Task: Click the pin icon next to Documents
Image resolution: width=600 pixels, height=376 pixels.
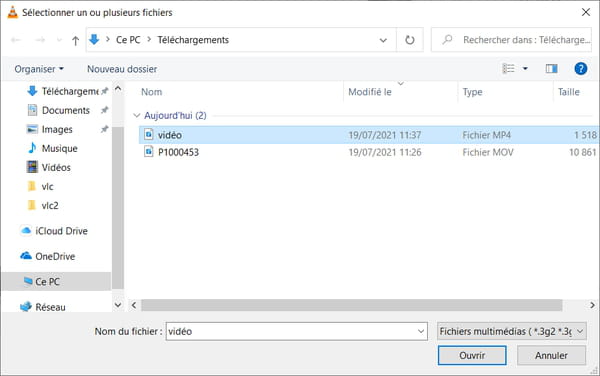Action: coord(104,110)
